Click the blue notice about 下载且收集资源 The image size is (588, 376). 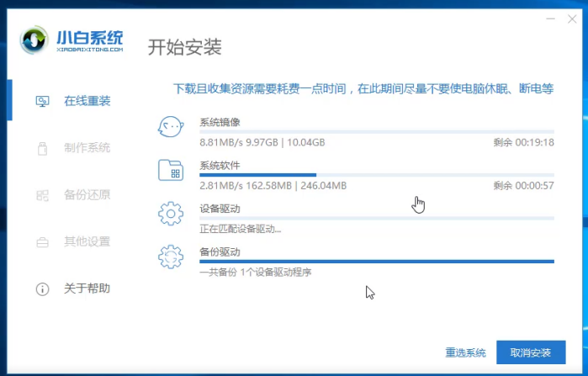363,89
